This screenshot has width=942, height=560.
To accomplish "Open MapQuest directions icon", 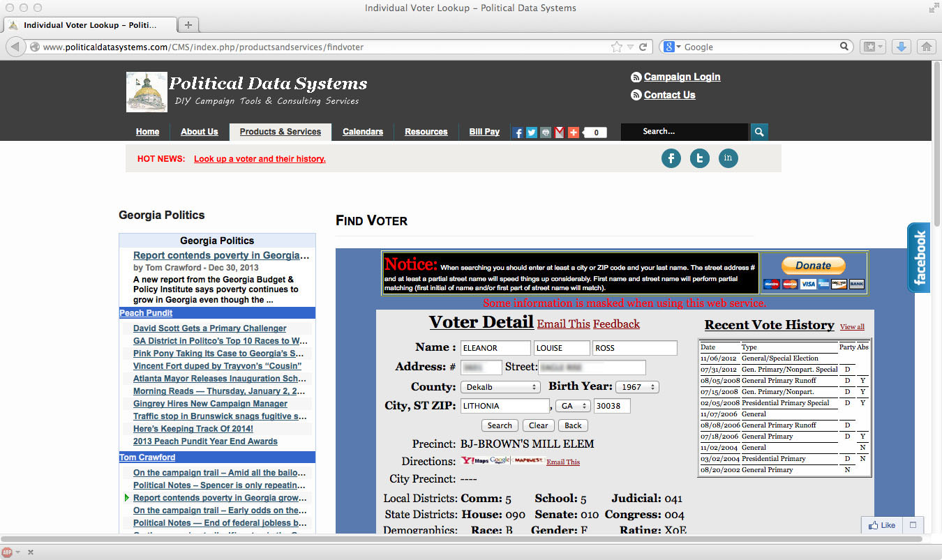I will click(529, 460).
